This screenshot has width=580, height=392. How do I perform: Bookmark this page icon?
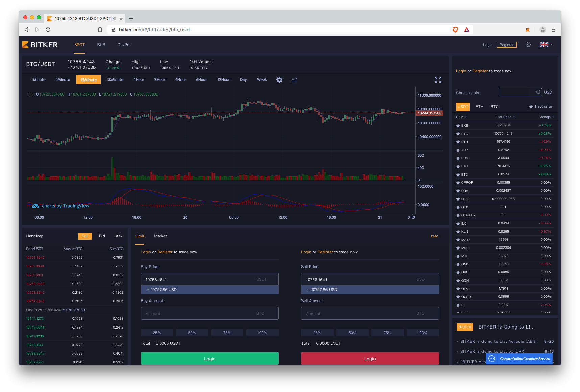point(100,30)
